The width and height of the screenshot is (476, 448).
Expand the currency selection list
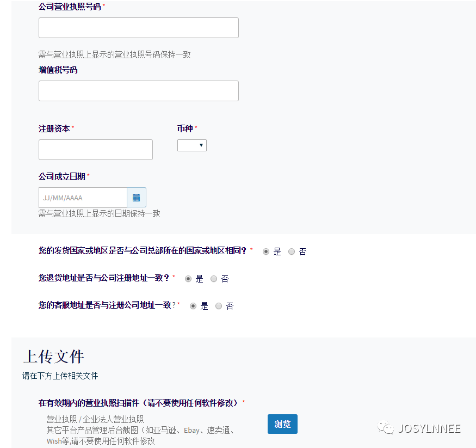point(191,145)
